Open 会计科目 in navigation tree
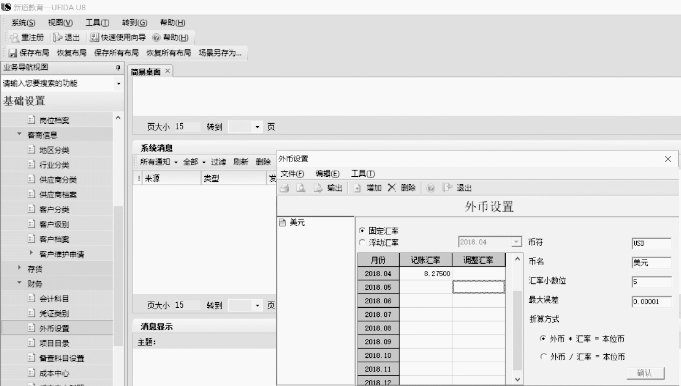Screen dimensions: 681x386 [54, 299]
